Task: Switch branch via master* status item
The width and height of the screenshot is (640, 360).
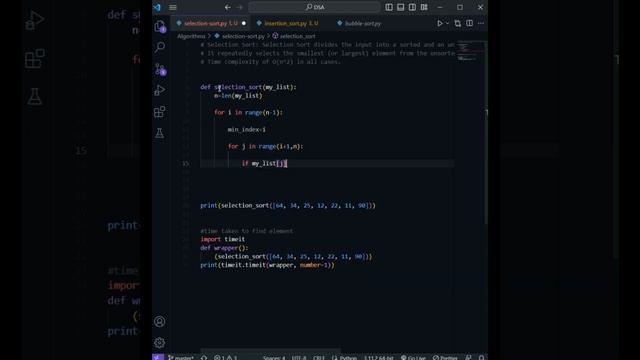Action: click(x=181, y=358)
